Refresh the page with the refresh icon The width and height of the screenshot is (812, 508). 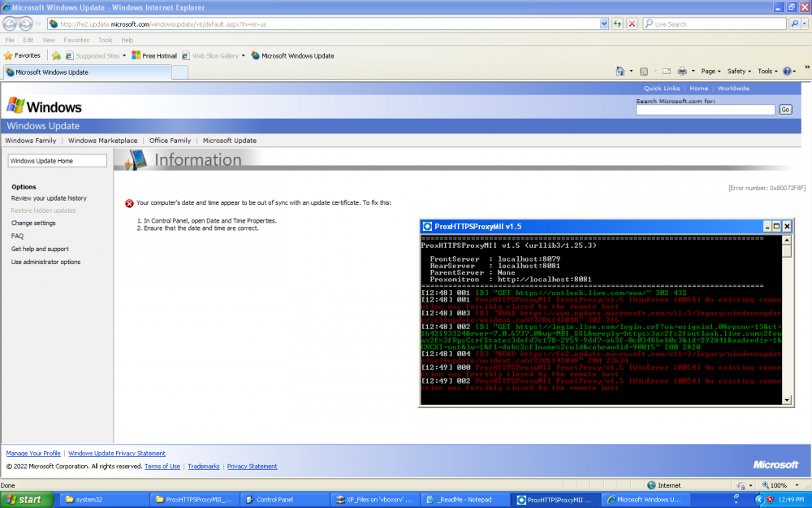[616, 23]
